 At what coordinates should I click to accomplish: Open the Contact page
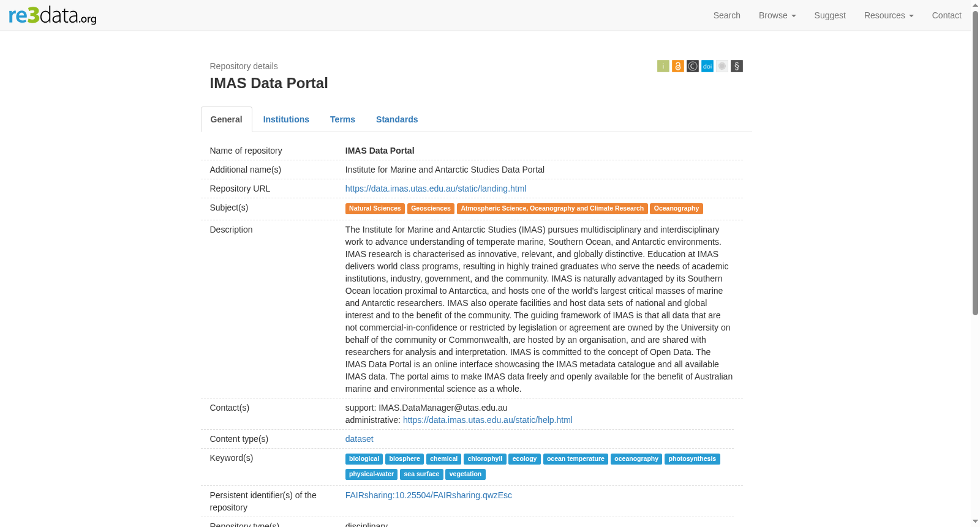point(946,15)
